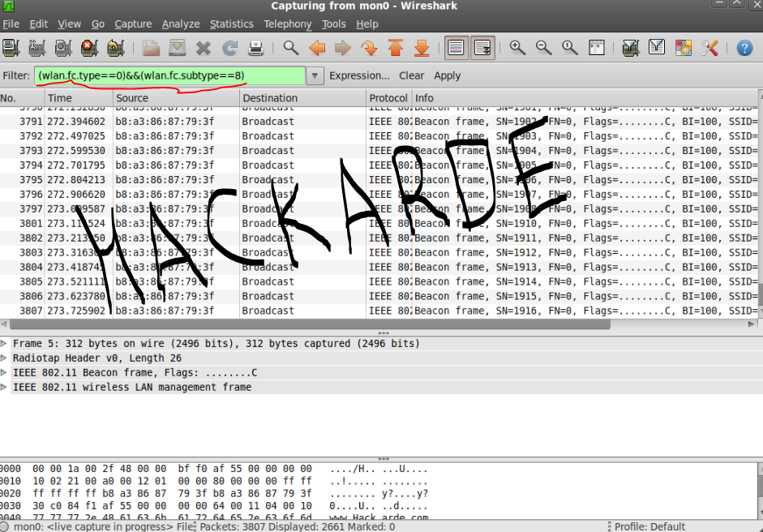The width and height of the screenshot is (763, 532).
Task: Open the Capture menu
Action: [x=133, y=24]
